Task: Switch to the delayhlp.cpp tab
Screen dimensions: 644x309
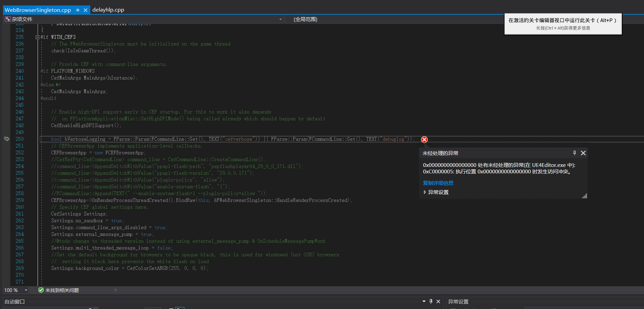Action: click(108, 10)
